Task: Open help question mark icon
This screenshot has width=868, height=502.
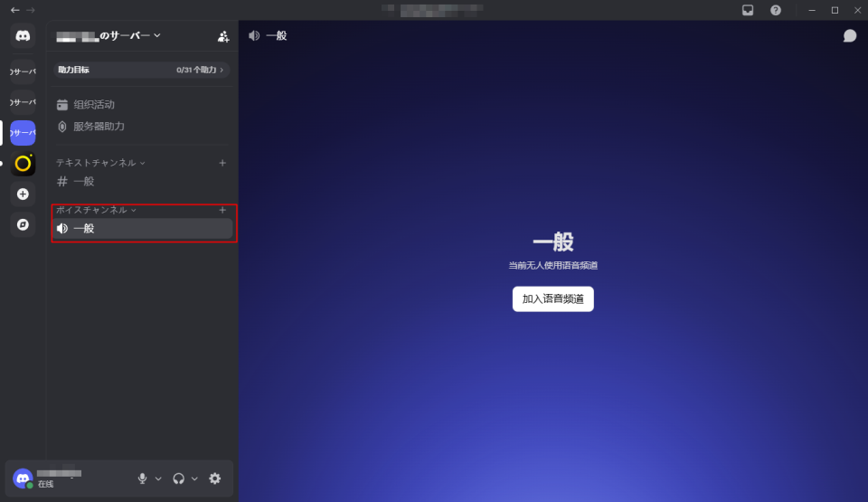Action: [x=776, y=10]
